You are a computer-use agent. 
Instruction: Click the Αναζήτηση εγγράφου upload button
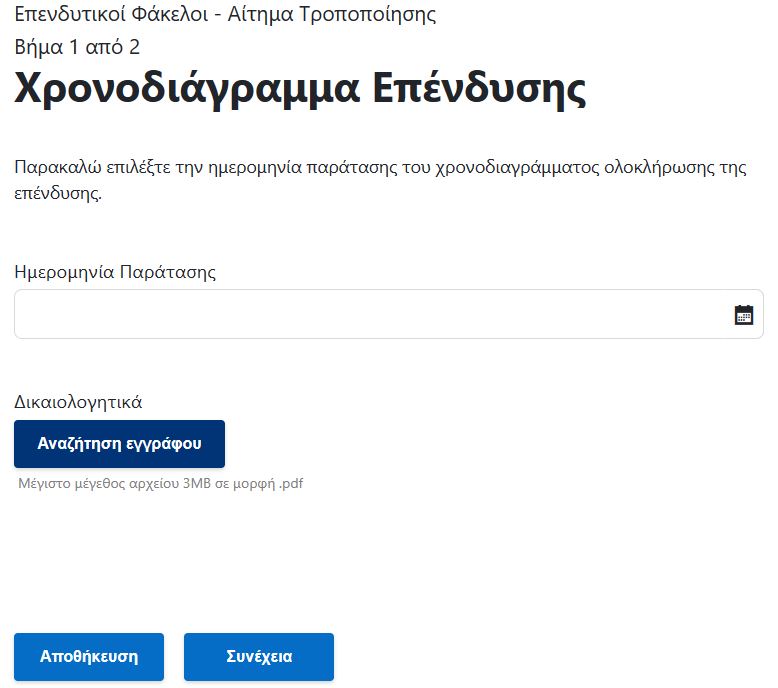tap(119, 443)
